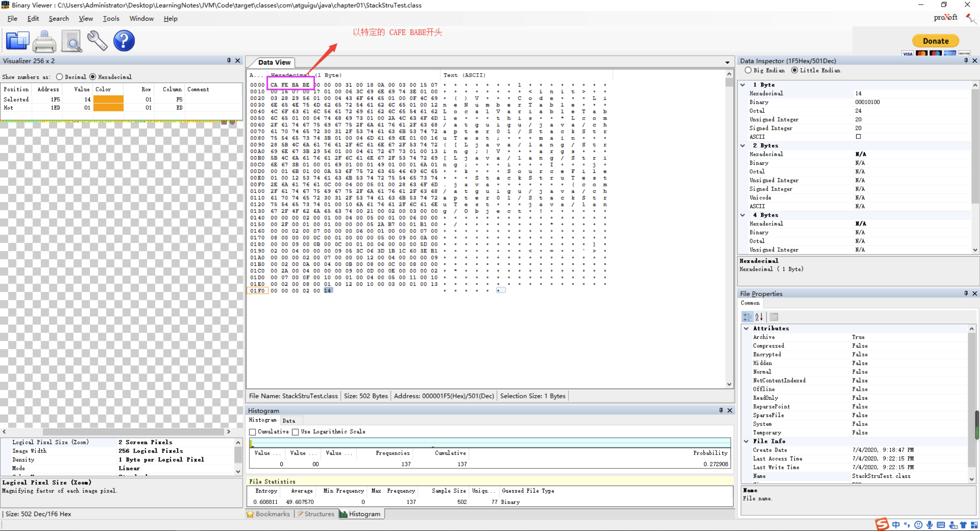Open the wrench Settings tool
The height and width of the screenshot is (531, 980).
pos(97,41)
